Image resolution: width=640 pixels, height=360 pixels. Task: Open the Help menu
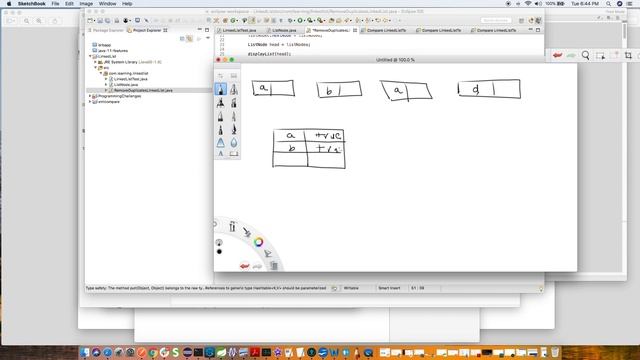pyautogui.click(x=127, y=4)
